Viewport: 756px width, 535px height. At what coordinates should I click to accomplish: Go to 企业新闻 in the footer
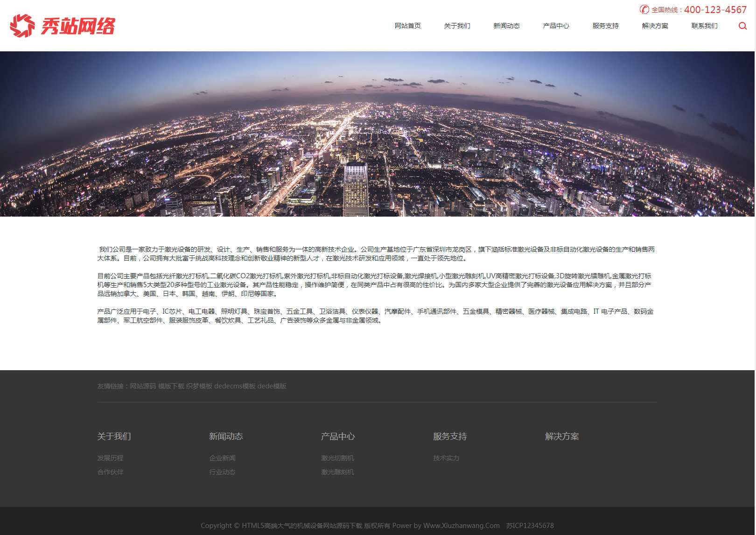point(222,458)
